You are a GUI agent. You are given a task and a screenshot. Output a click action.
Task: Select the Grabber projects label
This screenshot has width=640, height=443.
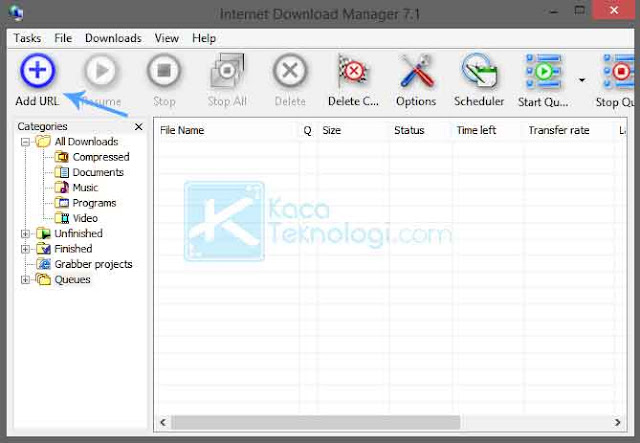pyautogui.click(x=93, y=265)
